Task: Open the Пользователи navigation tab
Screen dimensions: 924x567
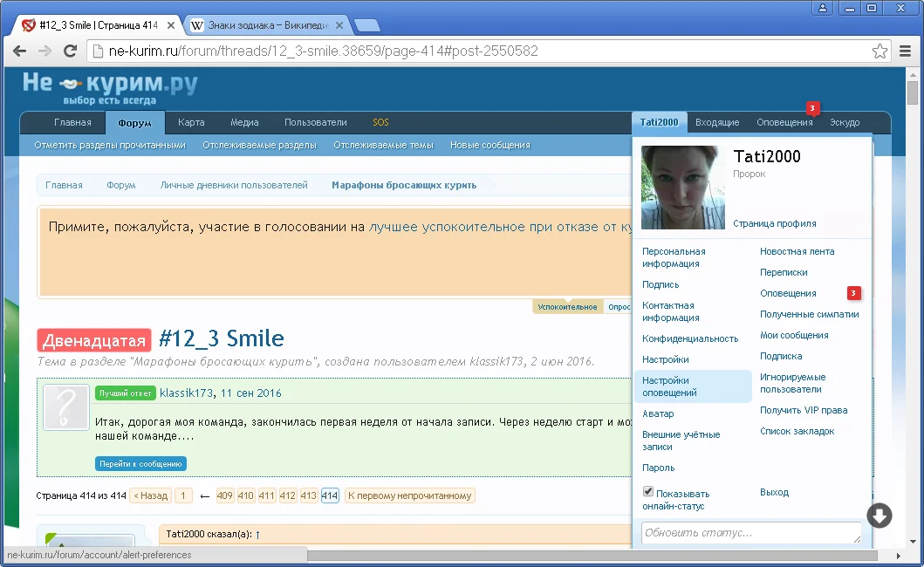Action: point(315,122)
